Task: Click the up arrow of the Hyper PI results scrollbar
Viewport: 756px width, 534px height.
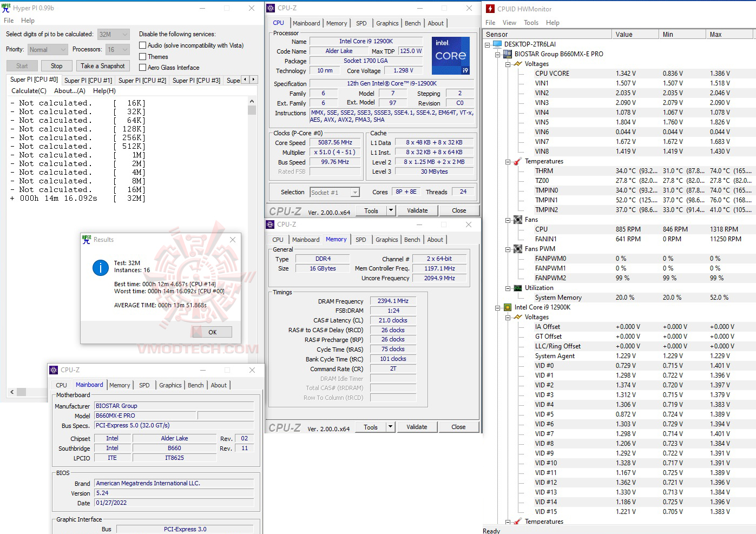Action: (x=252, y=101)
